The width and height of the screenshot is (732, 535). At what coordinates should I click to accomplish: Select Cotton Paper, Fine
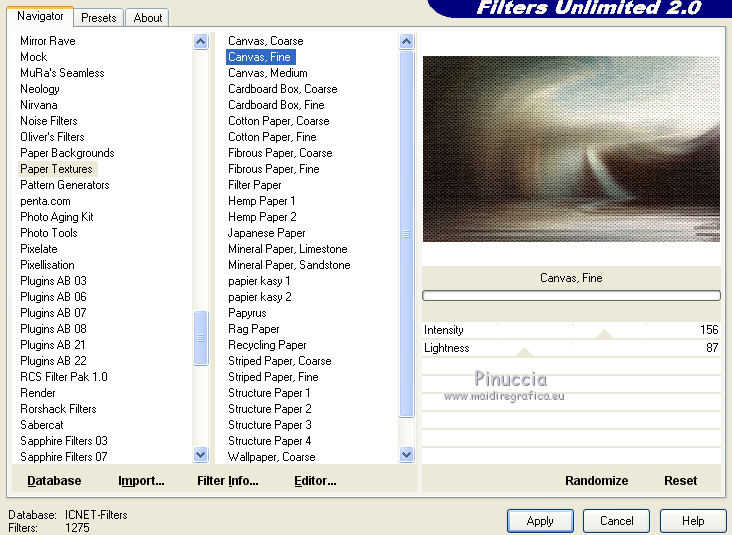pyautogui.click(x=272, y=137)
